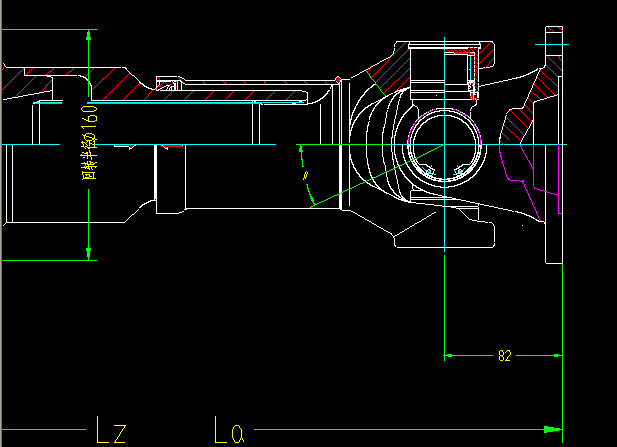Viewport: 617px width, 447px height.
Task: Select the 82 dimension text
Action: pyautogui.click(x=503, y=355)
